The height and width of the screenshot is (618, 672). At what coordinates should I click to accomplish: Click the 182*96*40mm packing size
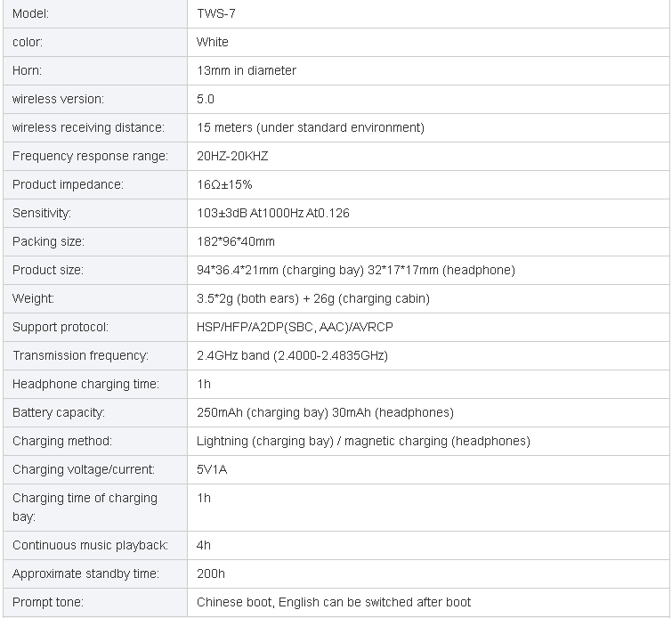[x=236, y=241]
